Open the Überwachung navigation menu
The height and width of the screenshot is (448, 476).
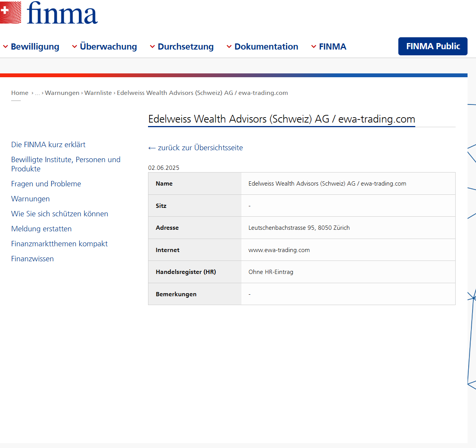coord(108,46)
